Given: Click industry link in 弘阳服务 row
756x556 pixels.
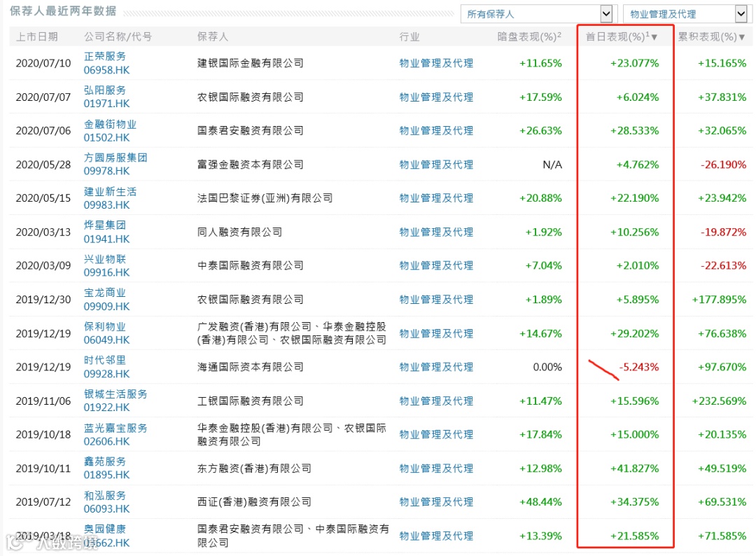Looking at the screenshot, I should click(x=436, y=97).
